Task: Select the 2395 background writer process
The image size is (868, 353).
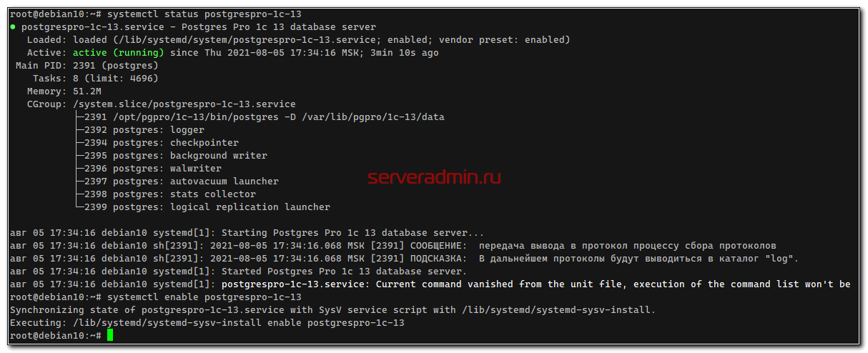Action: click(x=176, y=156)
